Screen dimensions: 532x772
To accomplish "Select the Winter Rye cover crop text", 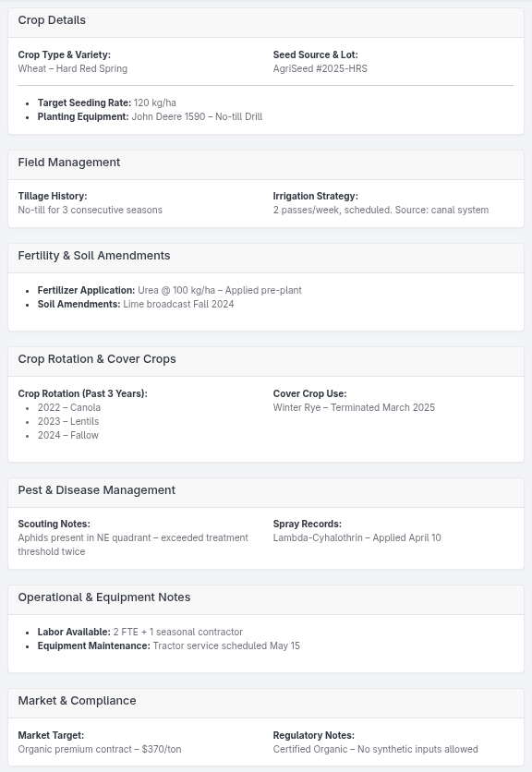I will (x=354, y=407).
